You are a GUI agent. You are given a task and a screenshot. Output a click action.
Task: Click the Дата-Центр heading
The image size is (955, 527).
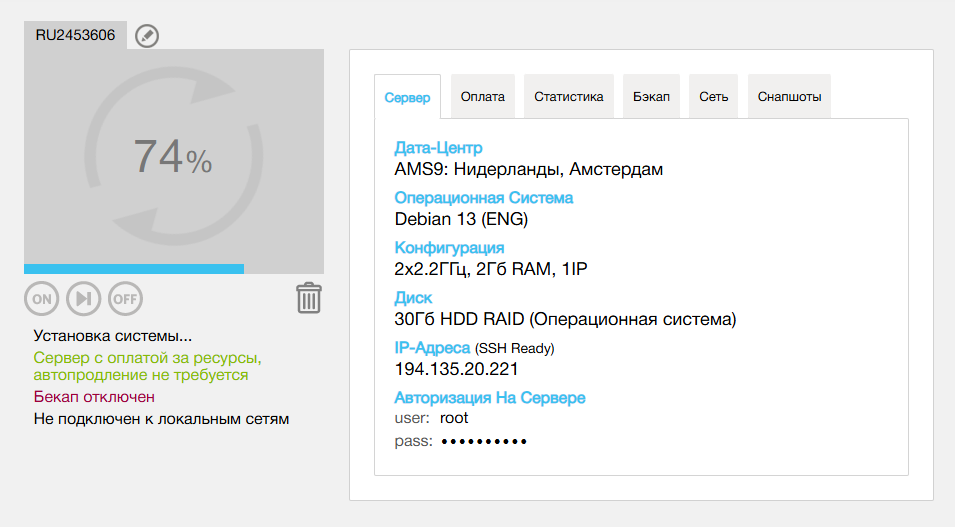438,147
